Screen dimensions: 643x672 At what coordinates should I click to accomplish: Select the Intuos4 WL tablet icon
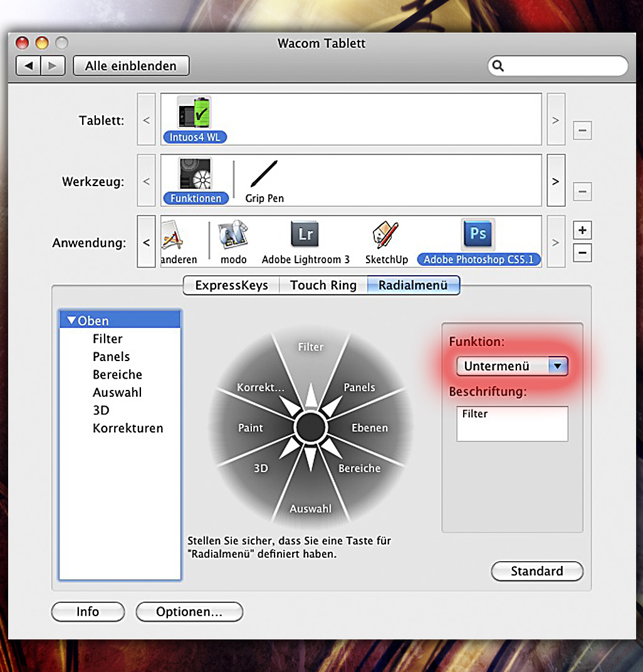194,114
